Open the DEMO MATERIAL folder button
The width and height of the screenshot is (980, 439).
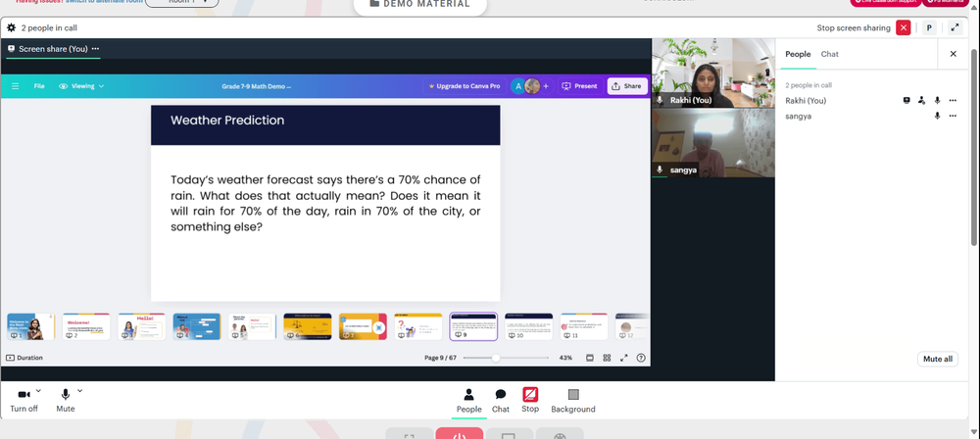point(420,5)
